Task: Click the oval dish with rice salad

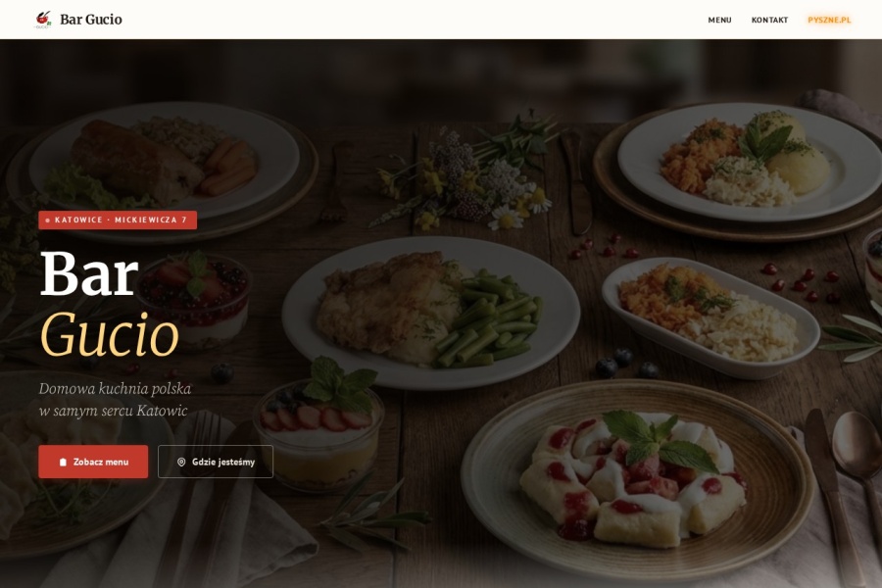Action: click(710, 317)
